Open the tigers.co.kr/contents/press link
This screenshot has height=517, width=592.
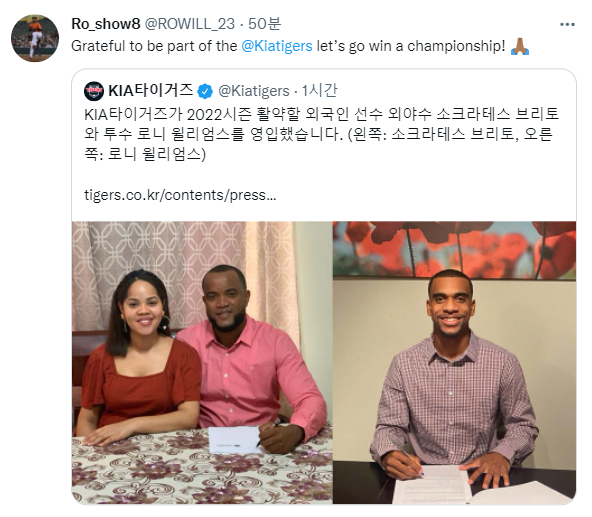pos(180,195)
